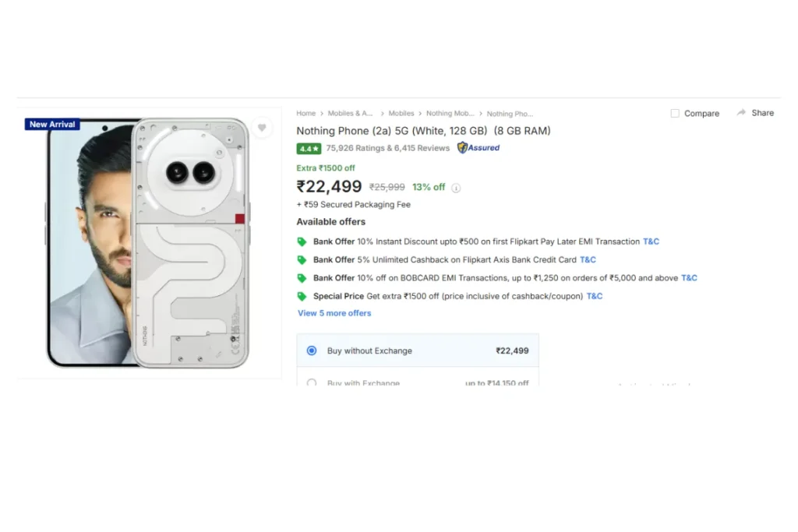
Task: Click the Share arrow icon
Action: [x=741, y=112]
